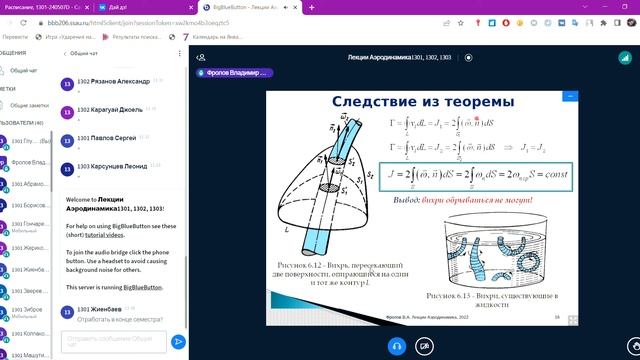Toggle the user list panel icon
The width and height of the screenshot is (640, 360).
[201, 58]
